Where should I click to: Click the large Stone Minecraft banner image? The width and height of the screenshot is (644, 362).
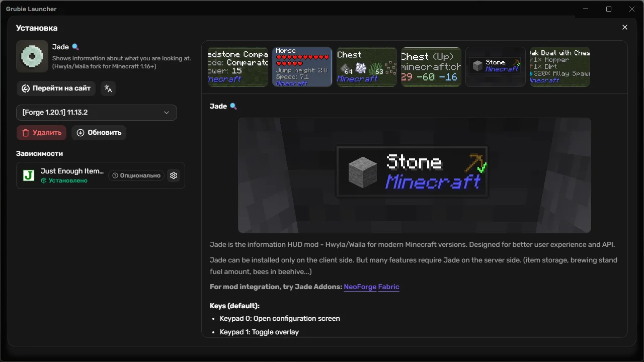point(415,175)
